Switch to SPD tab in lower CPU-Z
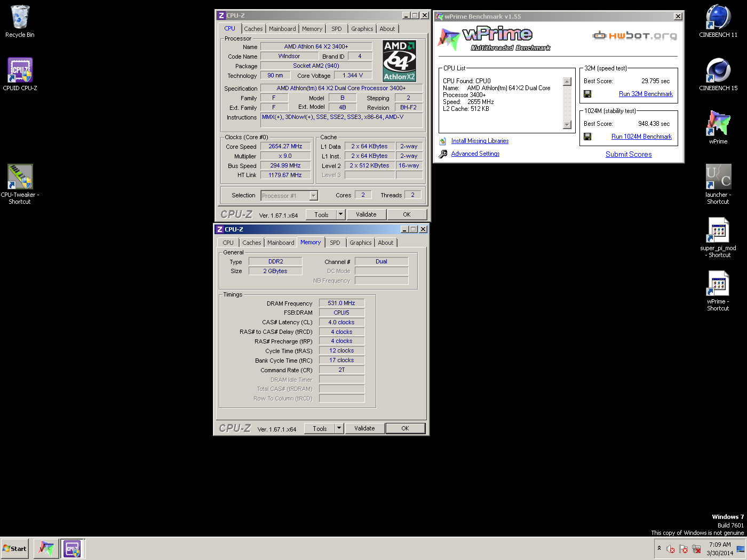747x560 pixels. [335, 243]
